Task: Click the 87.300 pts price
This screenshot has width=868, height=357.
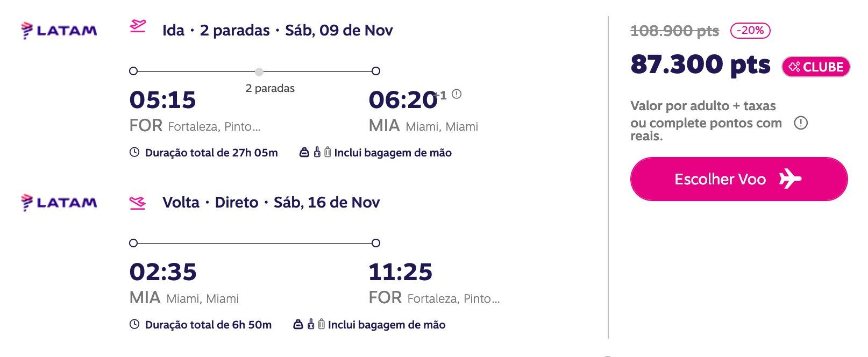Action: click(x=700, y=65)
